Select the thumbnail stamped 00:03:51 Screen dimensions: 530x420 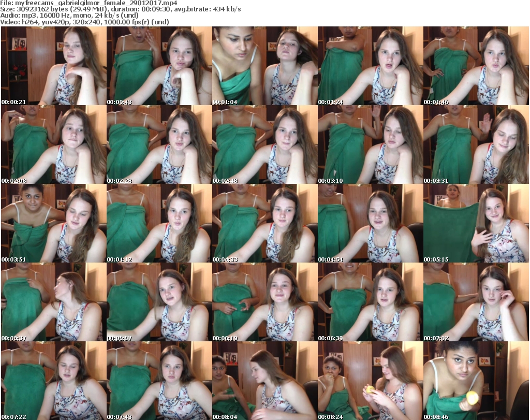coord(54,223)
